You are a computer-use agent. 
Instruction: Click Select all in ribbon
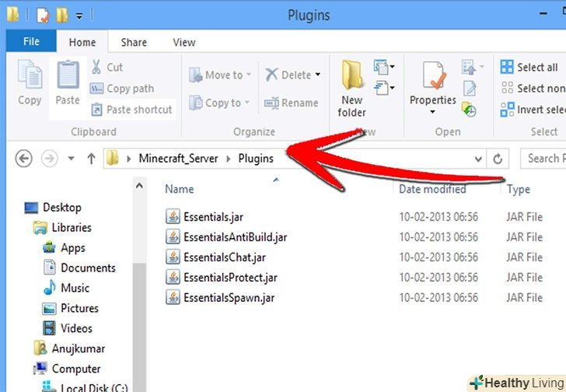pos(529,67)
